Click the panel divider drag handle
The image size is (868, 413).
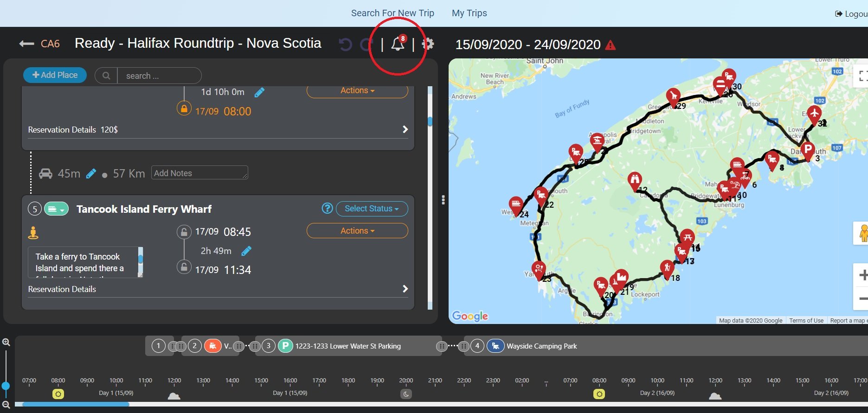444,200
